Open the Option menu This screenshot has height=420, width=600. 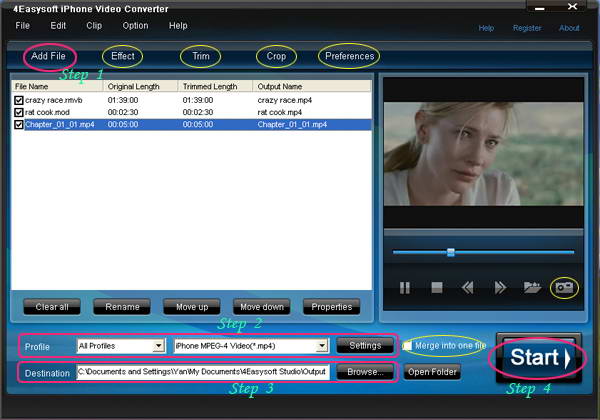coord(135,26)
